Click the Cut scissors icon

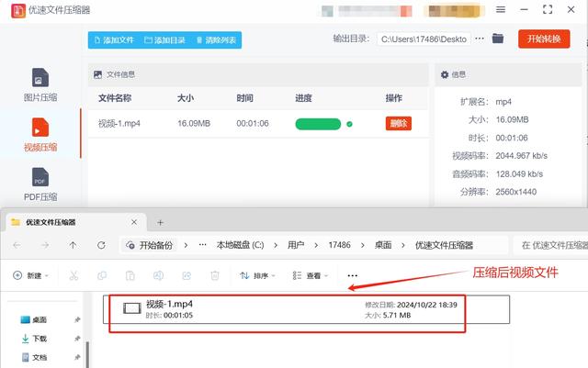(73, 276)
